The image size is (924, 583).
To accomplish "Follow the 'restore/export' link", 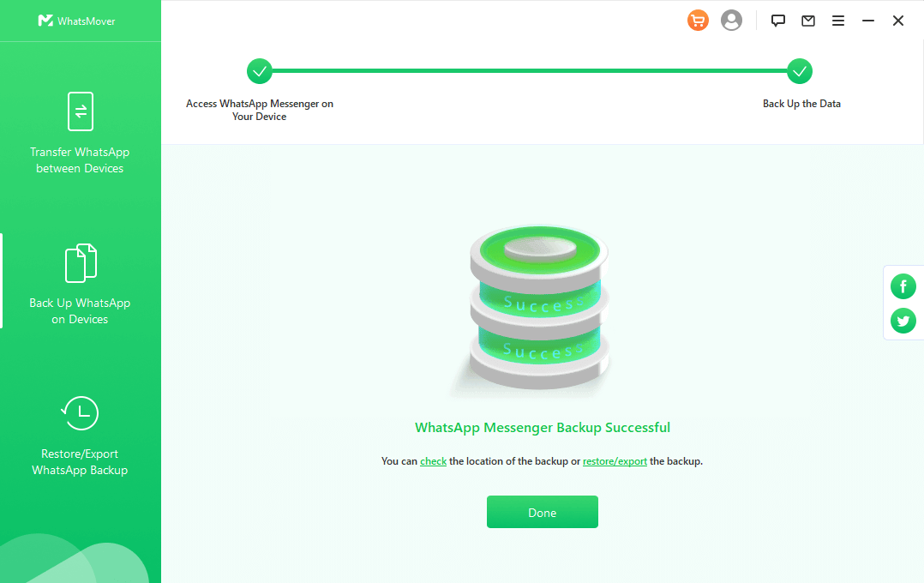I will click(615, 461).
